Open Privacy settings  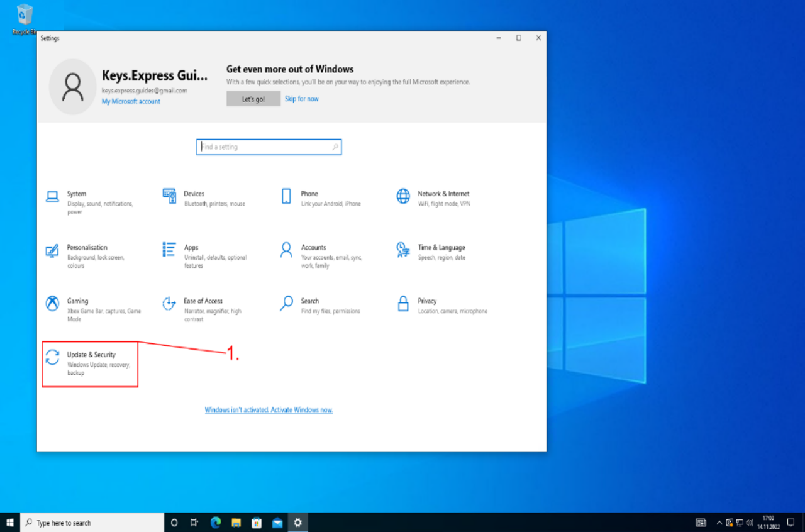click(x=426, y=301)
